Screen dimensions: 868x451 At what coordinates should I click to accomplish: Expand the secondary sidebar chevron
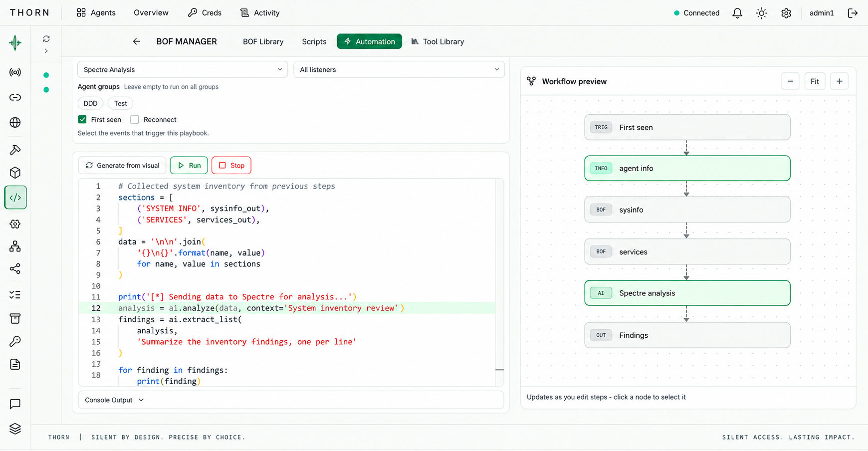click(46, 51)
